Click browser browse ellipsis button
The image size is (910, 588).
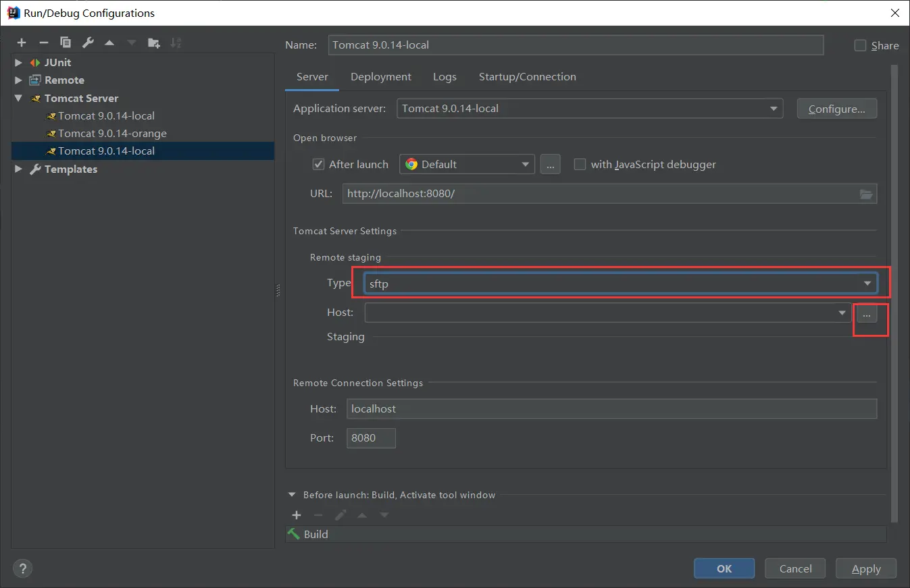click(550, 164)
